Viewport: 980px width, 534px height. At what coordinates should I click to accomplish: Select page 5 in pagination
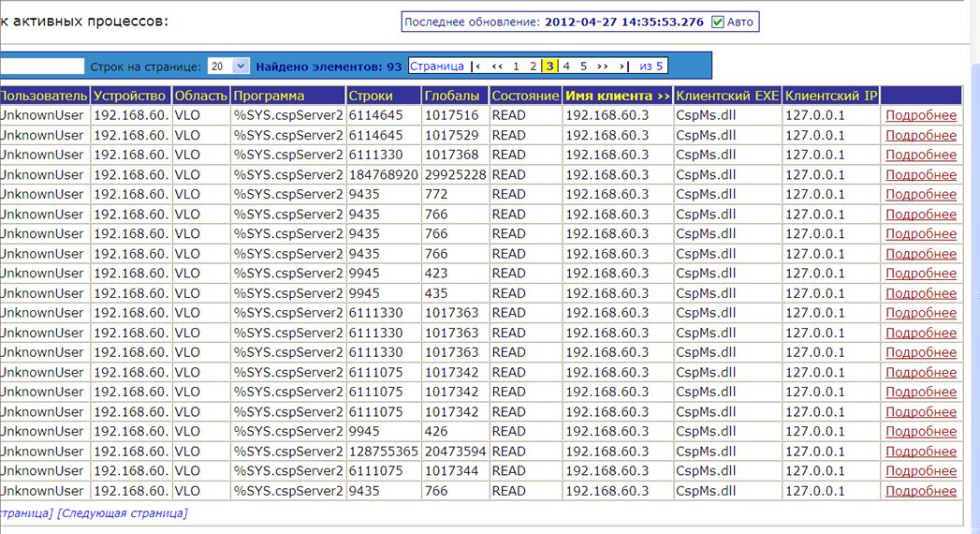[583, 67]
